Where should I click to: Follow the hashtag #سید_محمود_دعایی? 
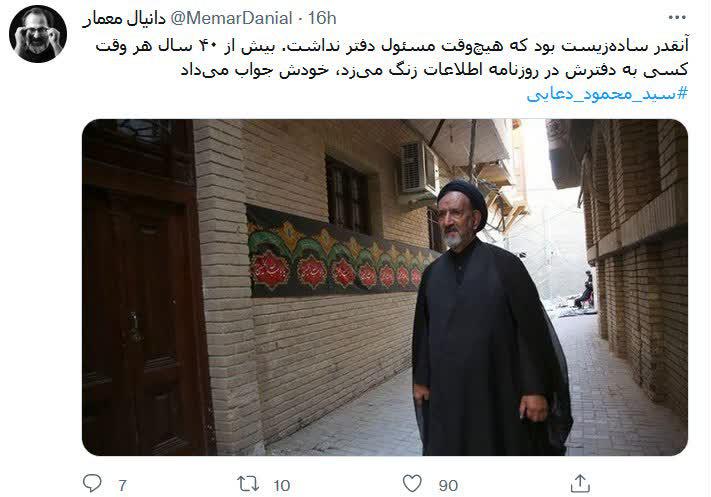tap(607, 94)
